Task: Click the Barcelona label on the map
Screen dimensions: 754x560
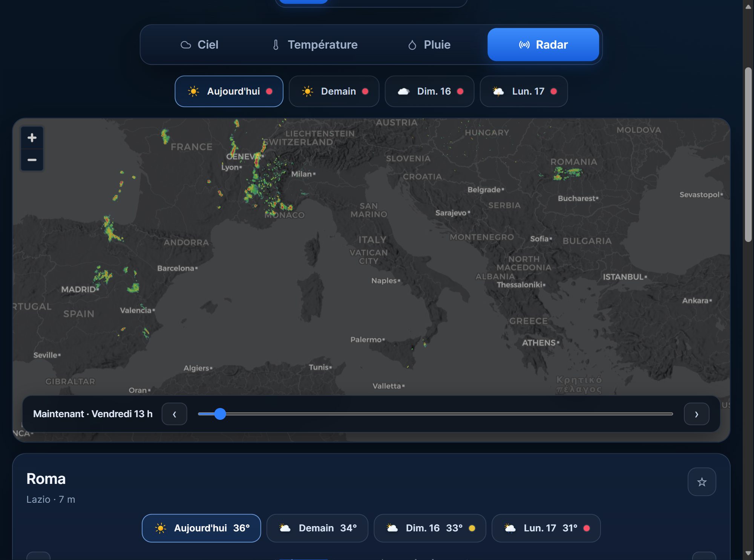Action: point(176,268)
